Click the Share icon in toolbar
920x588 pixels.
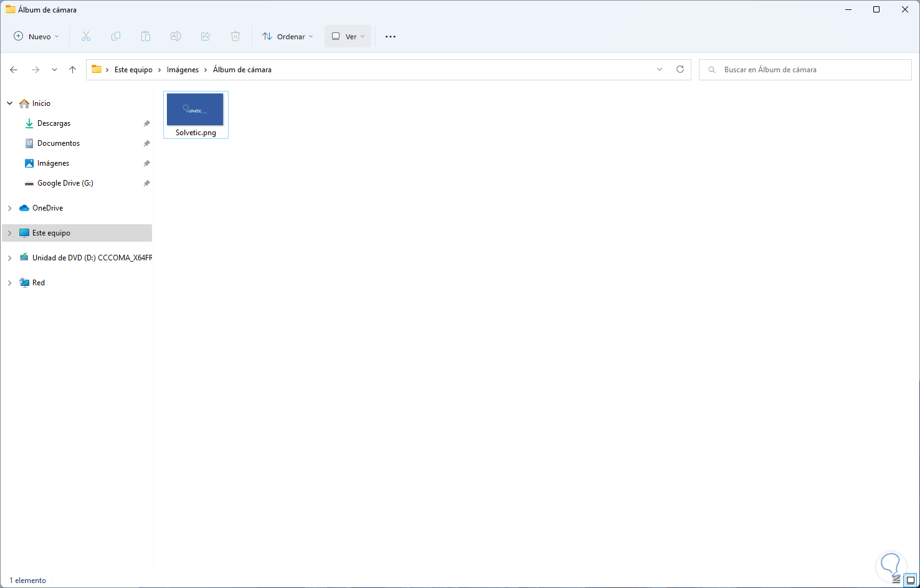click(x=206, y=37)
